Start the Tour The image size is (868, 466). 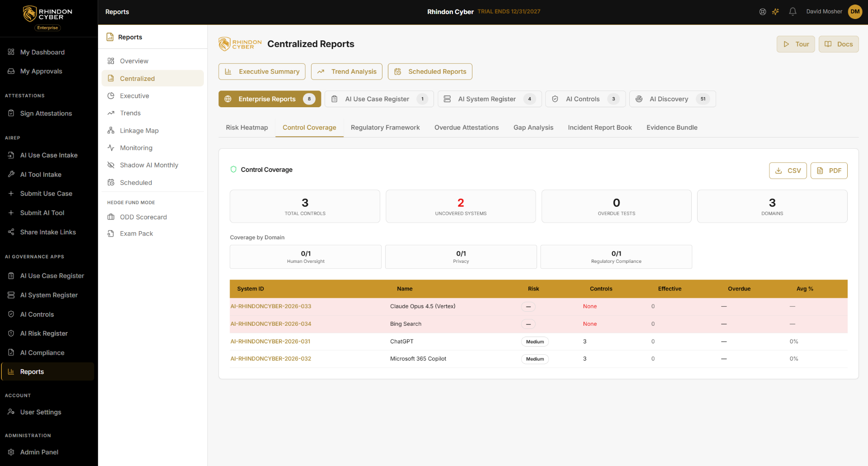[x=796, y=44]
